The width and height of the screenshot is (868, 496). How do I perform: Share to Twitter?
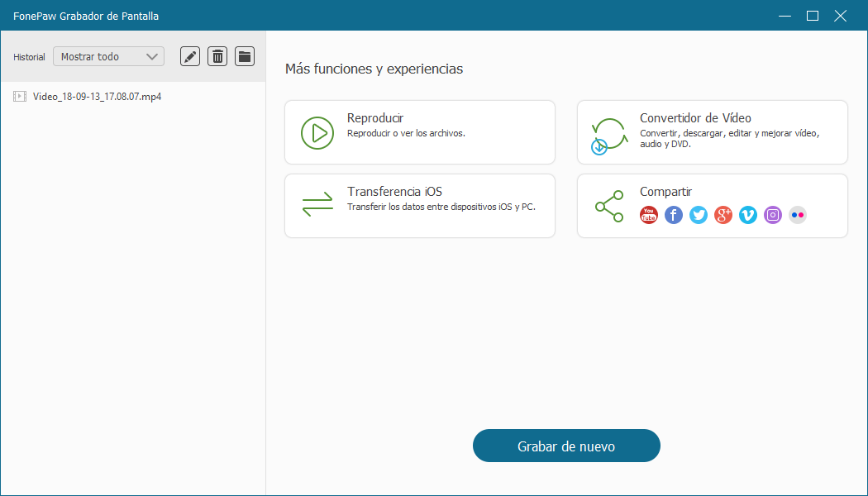pos(699,215)
